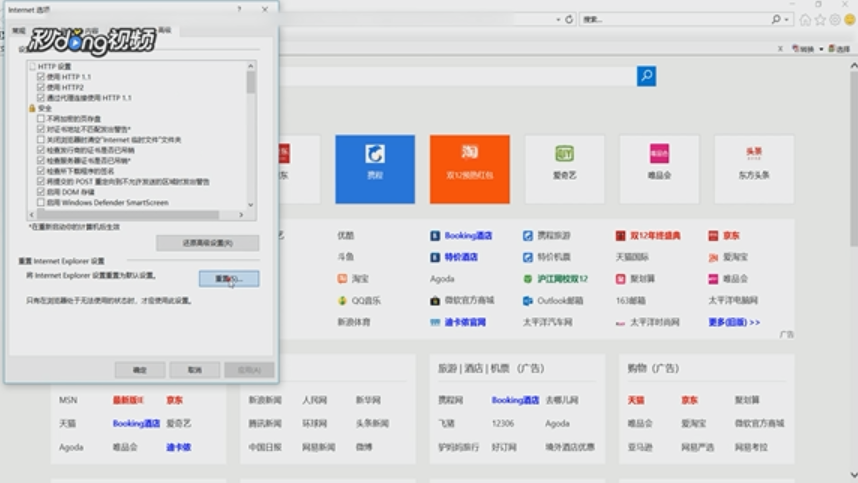Open the search provider dropdown arrow
Screen dimensions: 858x483
[787, 20]
